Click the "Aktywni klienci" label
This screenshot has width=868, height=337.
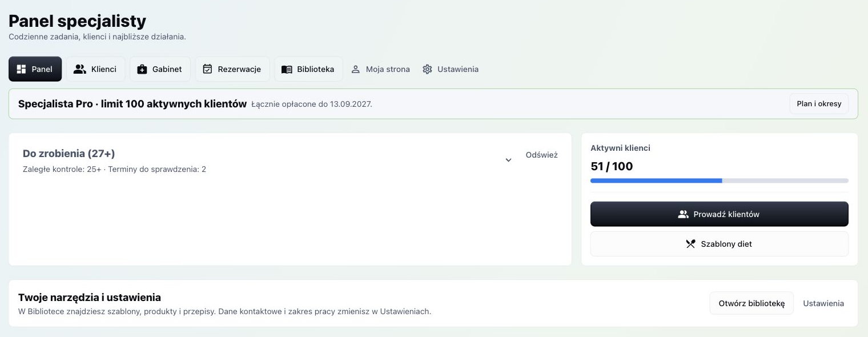(x=620, y=148)
